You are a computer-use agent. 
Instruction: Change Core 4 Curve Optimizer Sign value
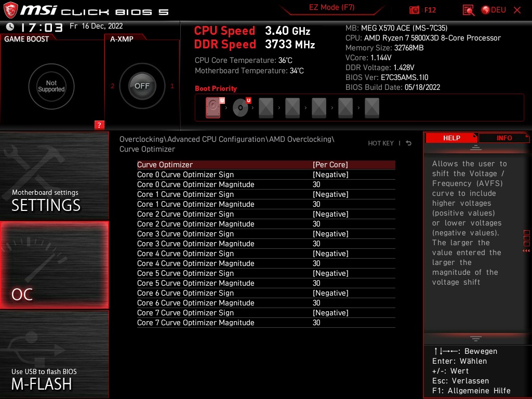330,254
